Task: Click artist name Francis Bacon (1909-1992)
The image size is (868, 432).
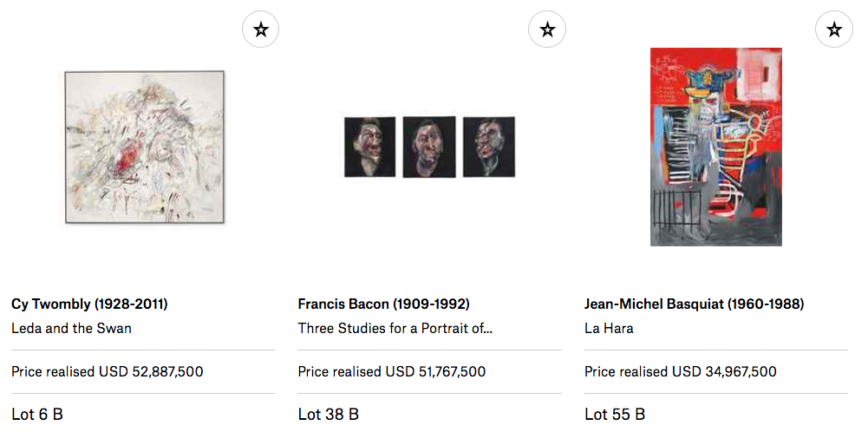Action: click(383, 304)
